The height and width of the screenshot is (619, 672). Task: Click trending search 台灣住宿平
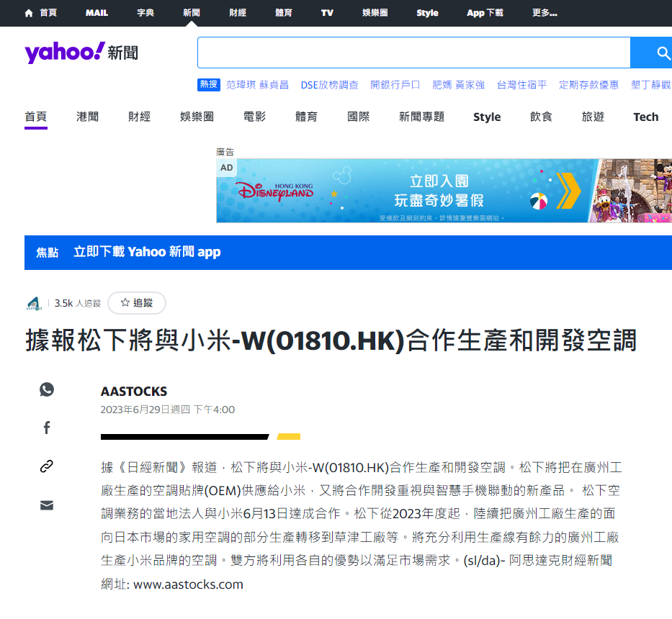522,85
